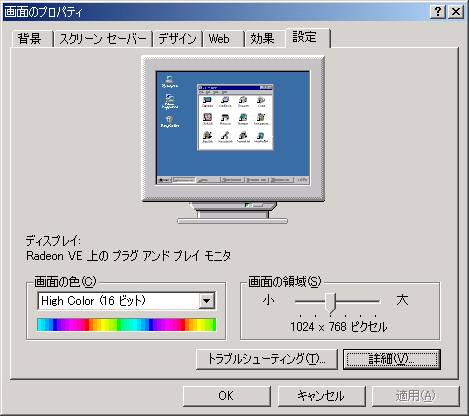The height and width of the screenshot is (416, 469).
Task: Click the monitor preview image
Action: point(233,139)
